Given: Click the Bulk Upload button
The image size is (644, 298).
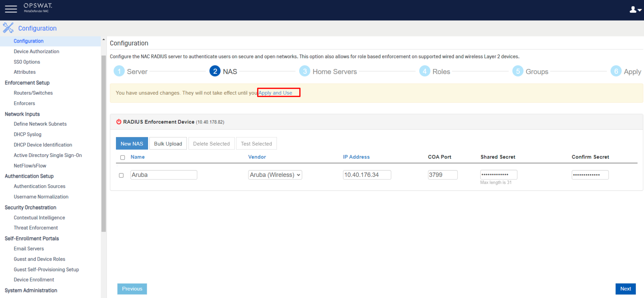Looking at the screenshot, I should tap(168, 144).
